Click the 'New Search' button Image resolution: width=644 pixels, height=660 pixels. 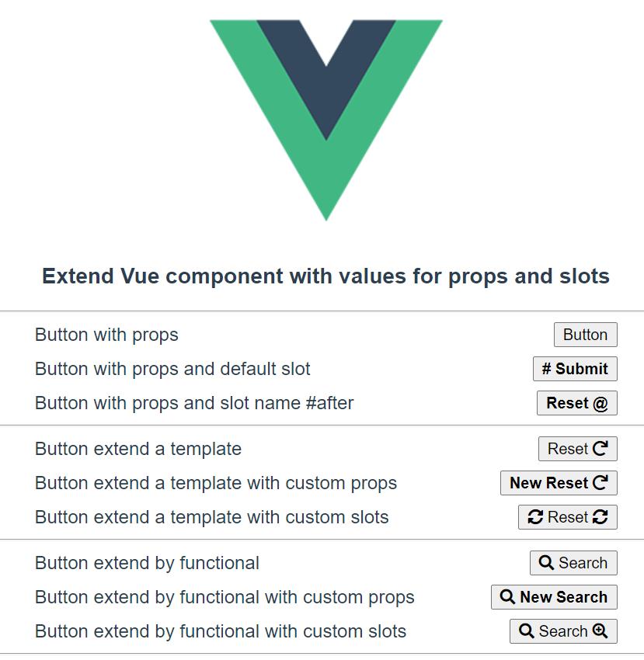click(555, 597)
